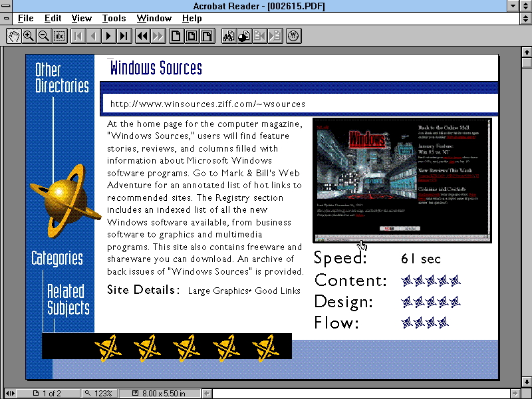
Task: Set view to Actual Size
Action: pos(176,36)
